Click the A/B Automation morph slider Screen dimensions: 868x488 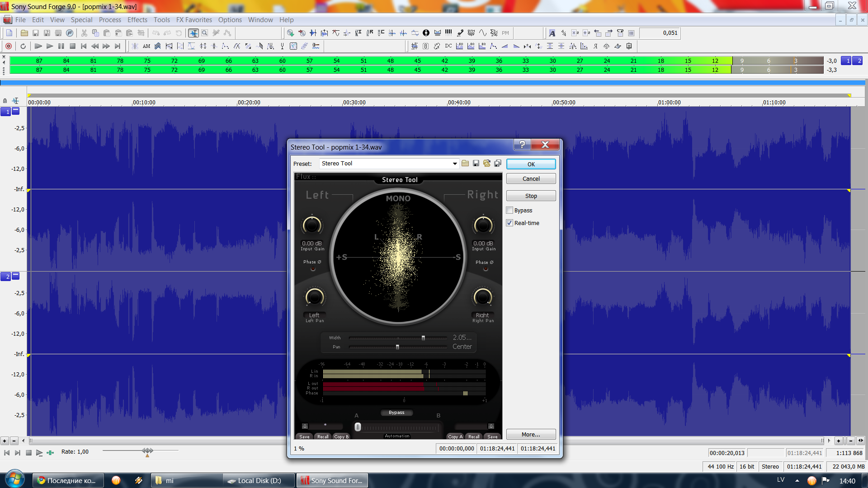pos(358,427)
